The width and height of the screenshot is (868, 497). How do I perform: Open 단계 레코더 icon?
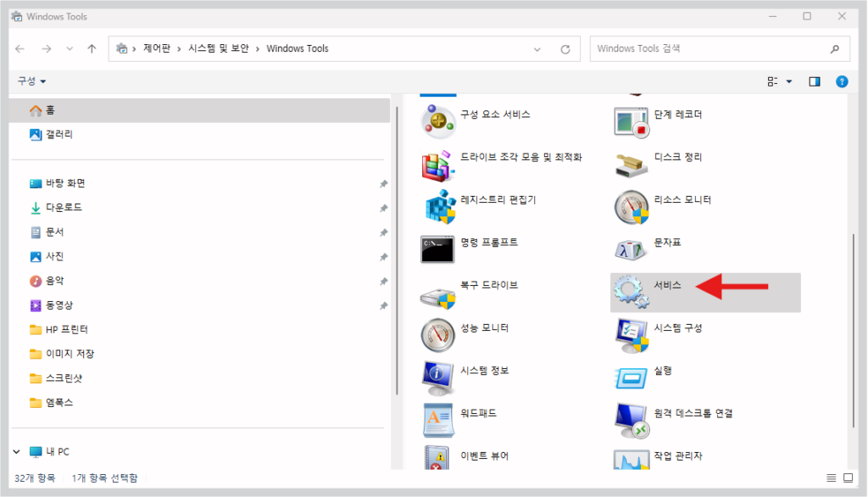point(631,122)
